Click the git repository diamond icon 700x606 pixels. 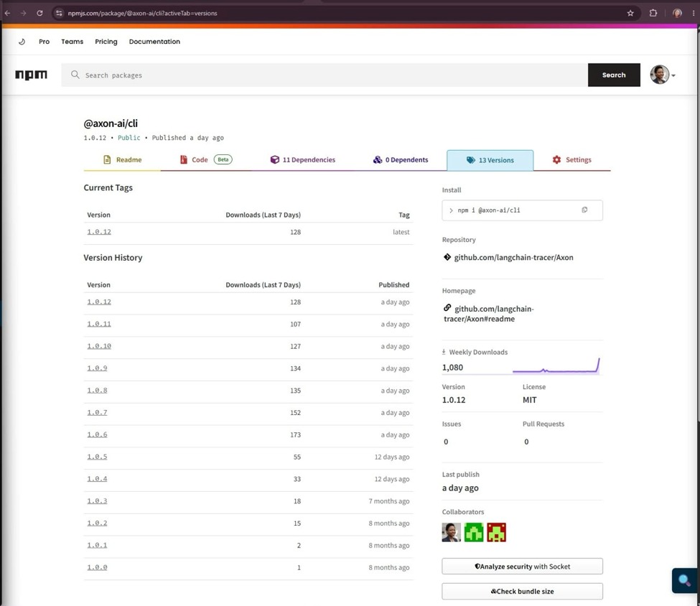pos(447,257)
